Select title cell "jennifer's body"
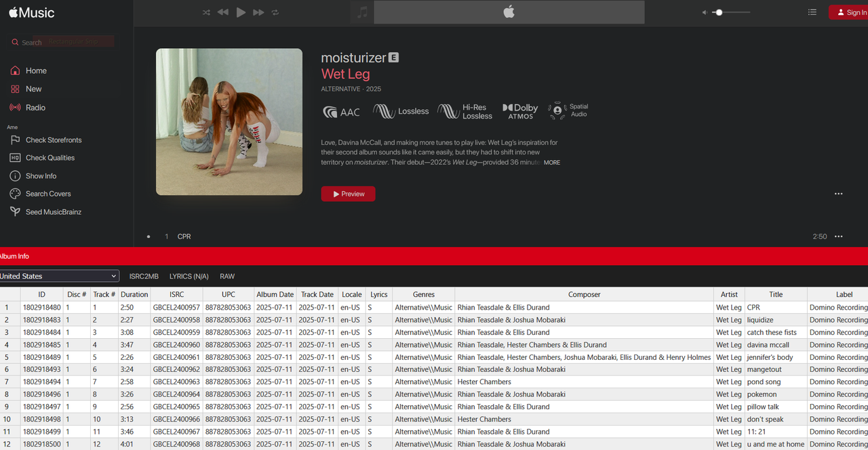 (776, 357)
